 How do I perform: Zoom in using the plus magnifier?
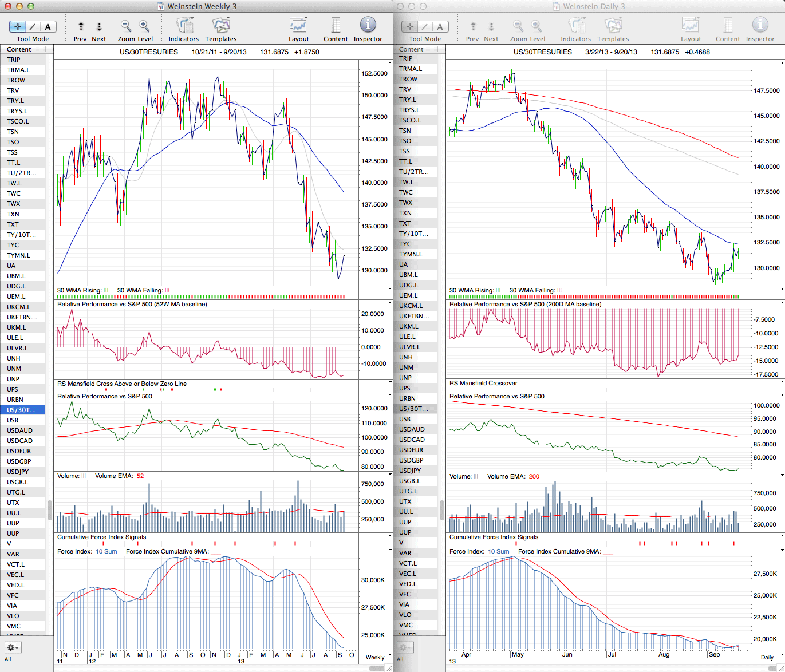(x=144, y=26)
